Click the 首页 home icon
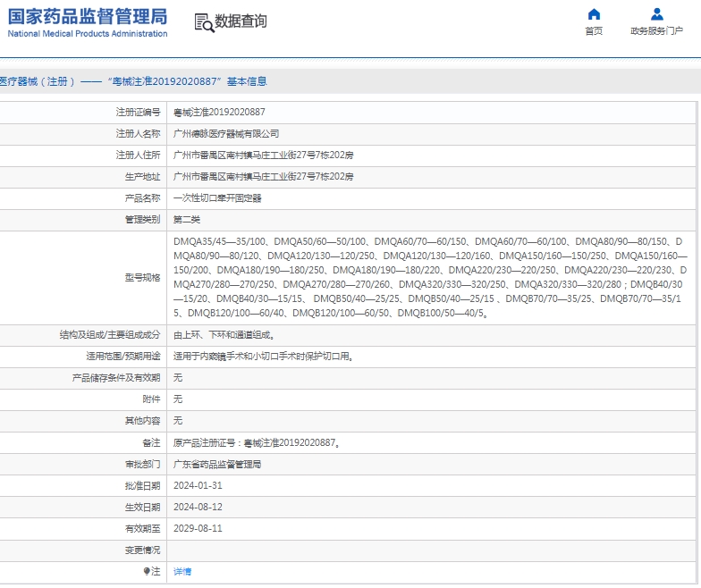 click(x=594, y=14)
